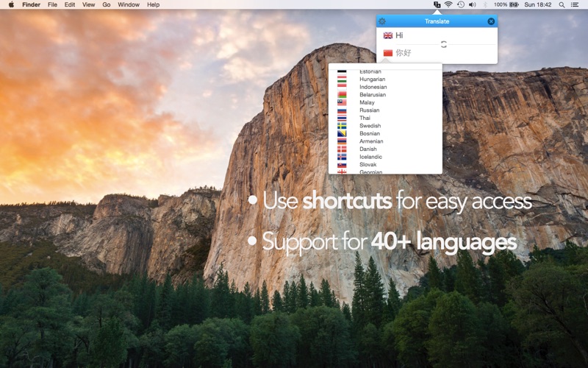Image resolution: width=588 pixels, height=368 pixels.
Task: Open the Apple menu
Action: pyautogui.click(x=11, y=4)
